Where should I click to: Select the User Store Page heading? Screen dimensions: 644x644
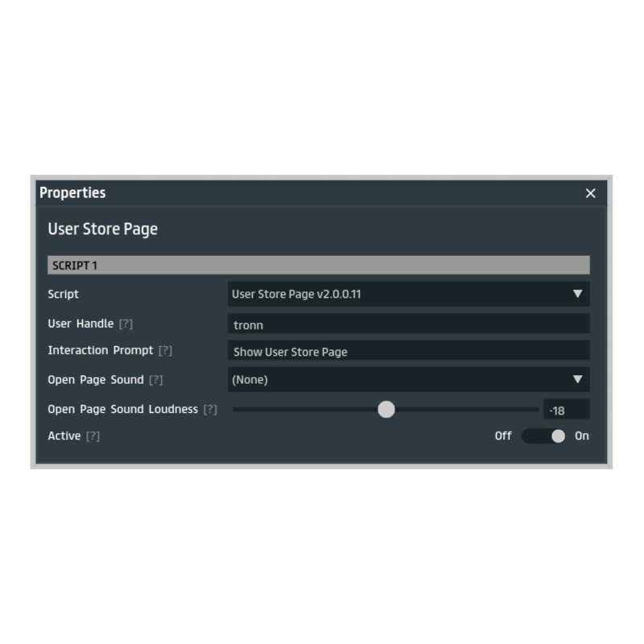tap(102, 229)
